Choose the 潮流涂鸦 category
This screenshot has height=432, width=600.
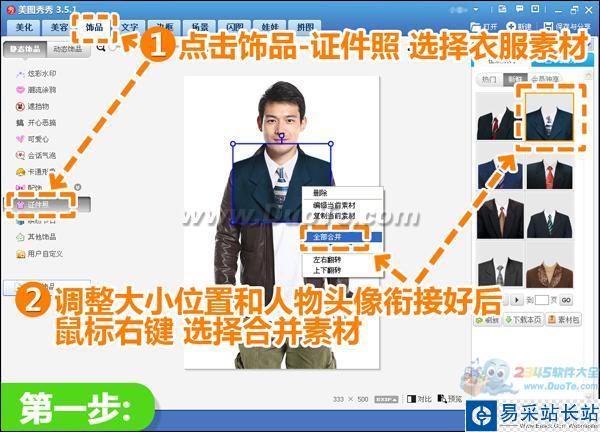pos(37,90)
